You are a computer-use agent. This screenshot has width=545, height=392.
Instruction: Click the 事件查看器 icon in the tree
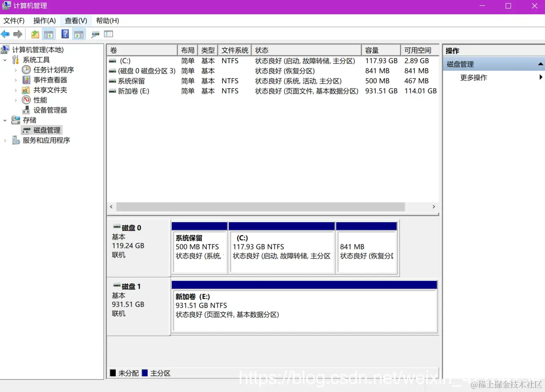click(26, 80)
